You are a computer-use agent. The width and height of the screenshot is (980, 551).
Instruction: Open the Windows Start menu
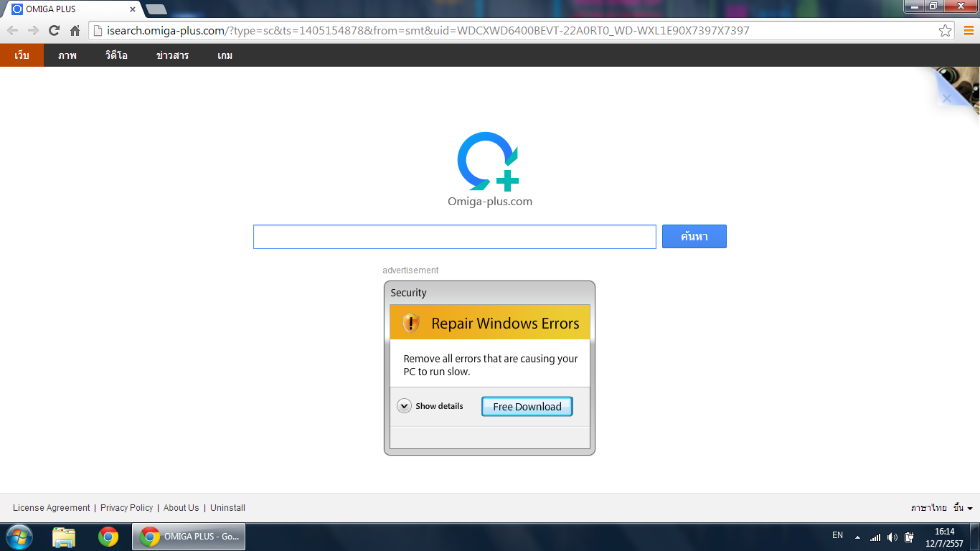pyautogui.click(x=19, y=537)
